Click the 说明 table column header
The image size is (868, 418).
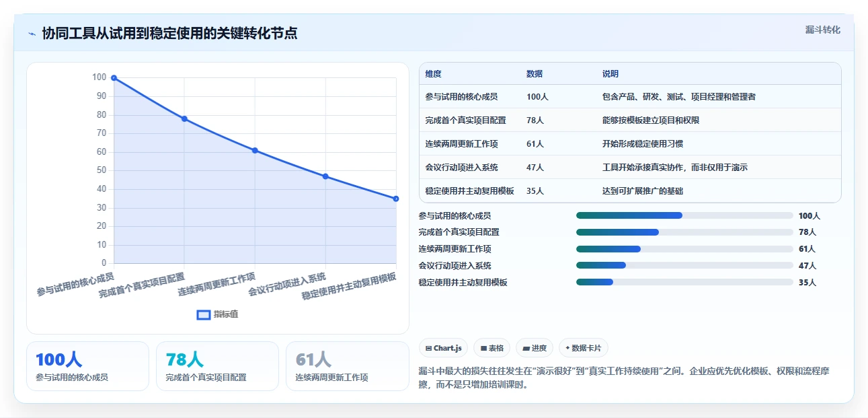click(610, 74)
